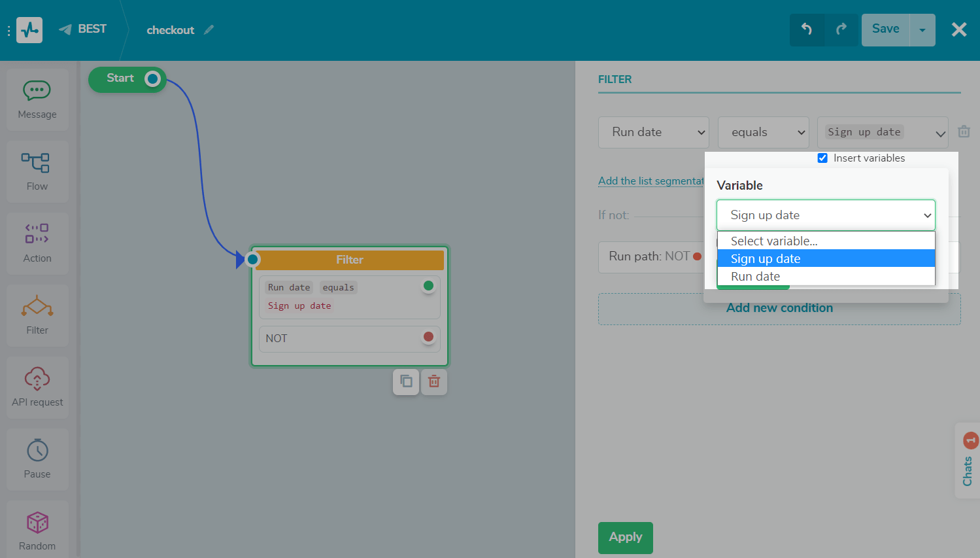Click the green output connector on Filter node

[428, 286]
